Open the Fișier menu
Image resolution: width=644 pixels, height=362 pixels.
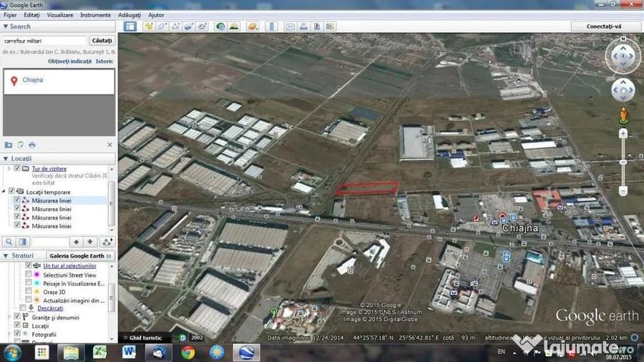[10, 15]
